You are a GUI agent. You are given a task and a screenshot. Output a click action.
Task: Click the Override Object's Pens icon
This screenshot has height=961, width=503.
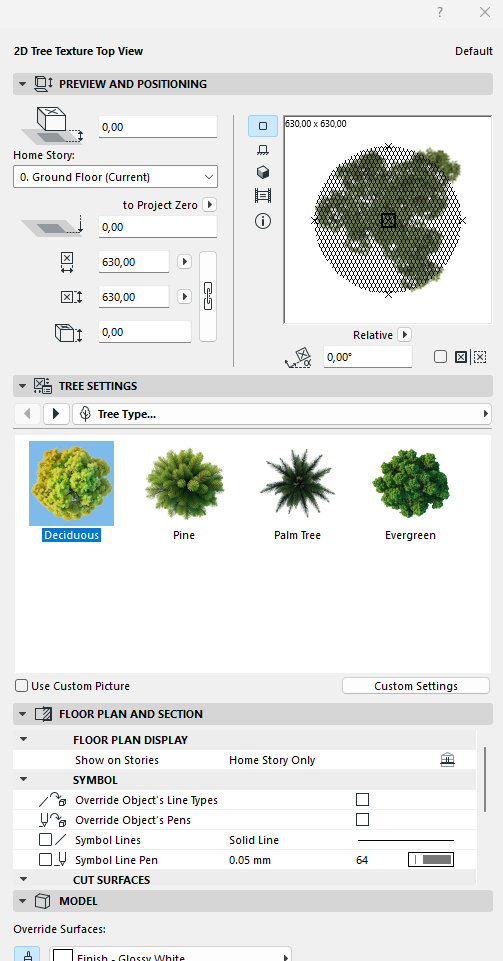pyautogui.click(x=52, y=819)
